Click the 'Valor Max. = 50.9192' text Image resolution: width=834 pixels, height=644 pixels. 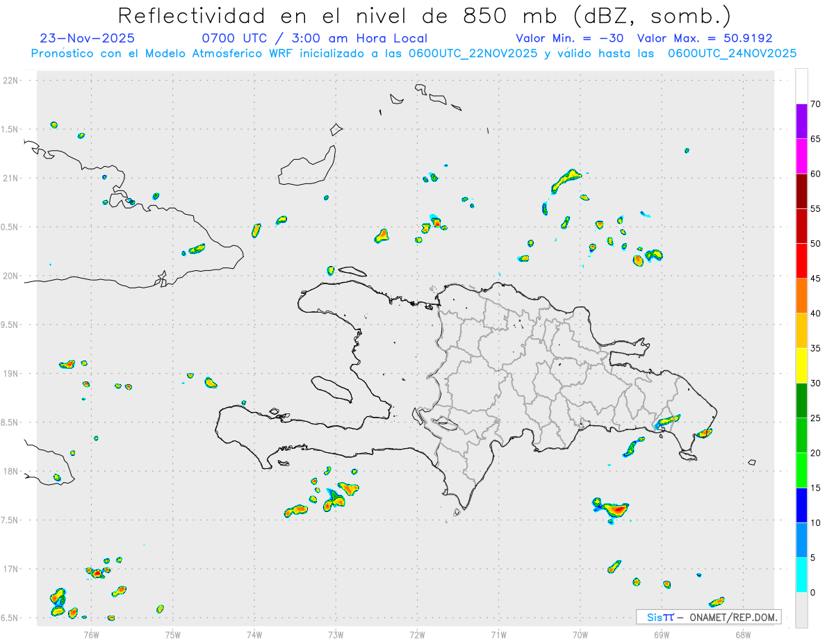705,38
